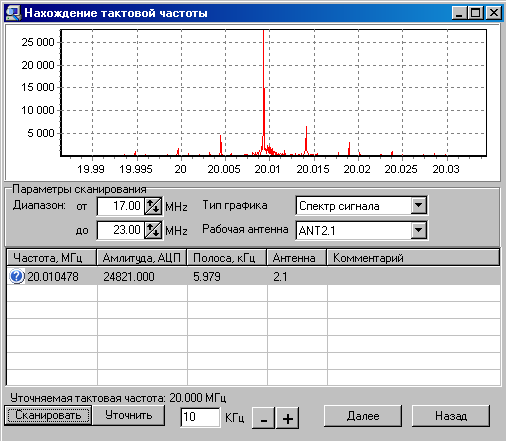Return with the Назад button
The height and width of the screenshot is (441, 506).
coord(451,416)
